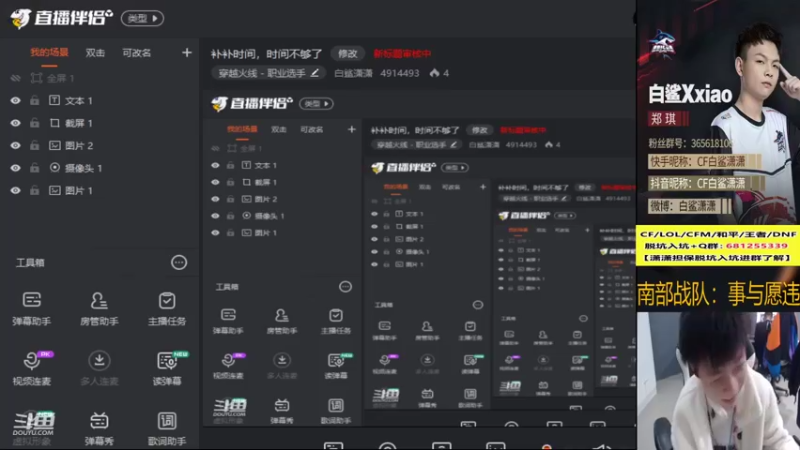Open the 弹幕助手 tool
This screenshot has width=800, height=450.
click(32, 308)
